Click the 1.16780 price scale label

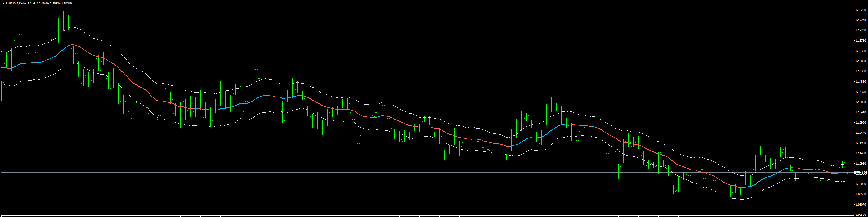861,41
